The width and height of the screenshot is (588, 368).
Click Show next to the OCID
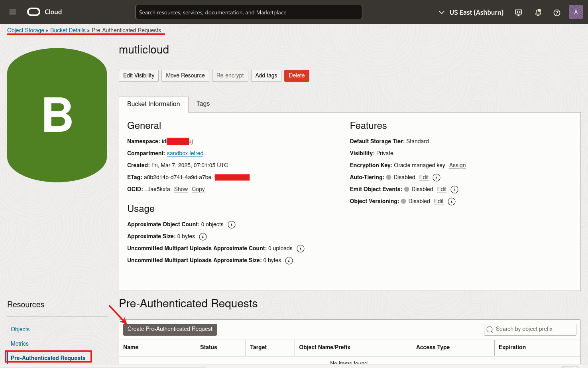pyautogui.click(x=181, y=189)
